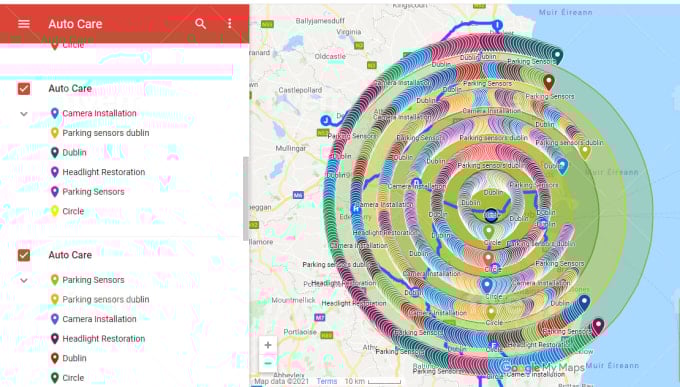Viewport: 680px width, 387px height.
Task: Uncheck the first Auto Care layer checkbox
Action: click(x=24, y=89)
